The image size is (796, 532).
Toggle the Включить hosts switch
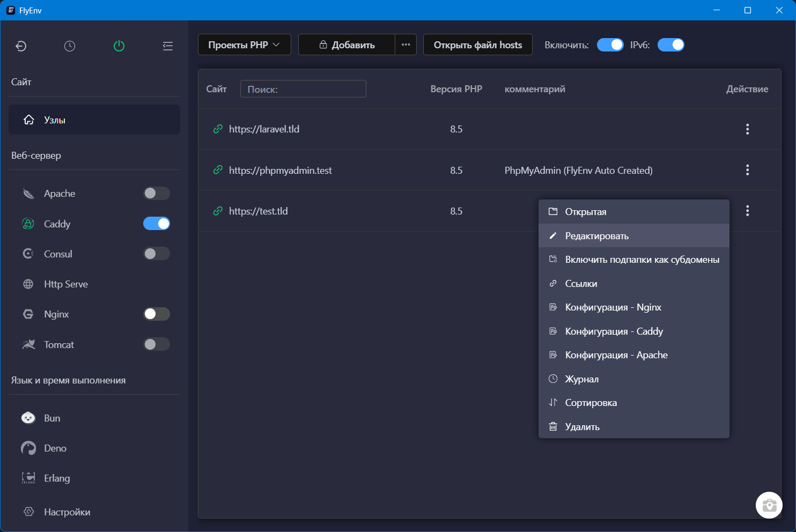tap(610, 45)
